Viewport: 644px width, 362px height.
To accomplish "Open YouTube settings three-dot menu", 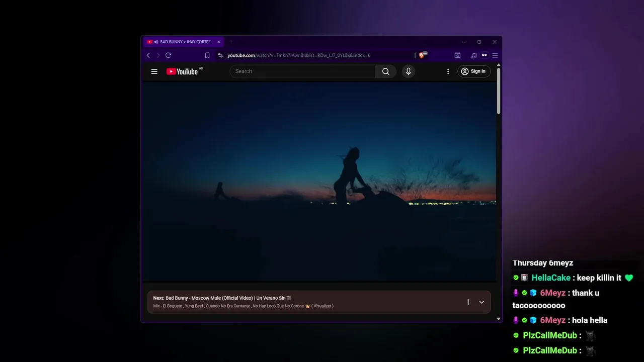I will point(448,71).
